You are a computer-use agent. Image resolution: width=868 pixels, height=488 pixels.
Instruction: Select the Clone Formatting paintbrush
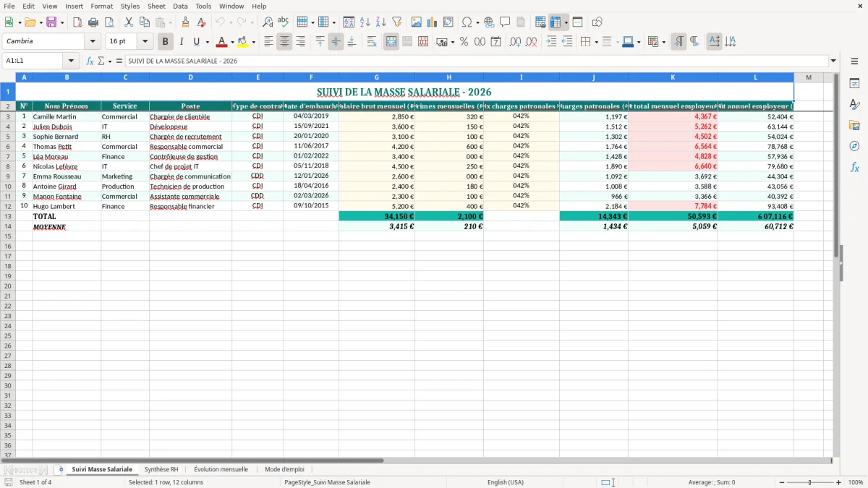pos(185,22)
